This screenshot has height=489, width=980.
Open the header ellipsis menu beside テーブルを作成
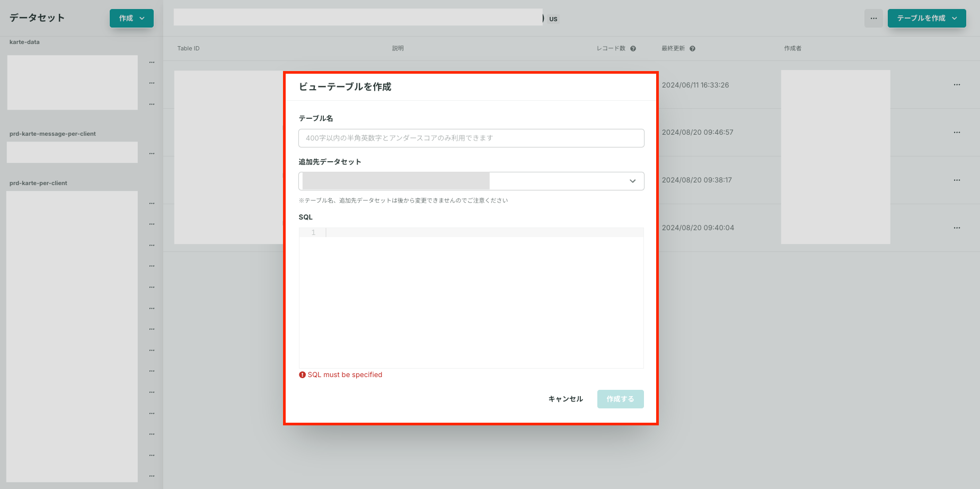pos(873,18)
